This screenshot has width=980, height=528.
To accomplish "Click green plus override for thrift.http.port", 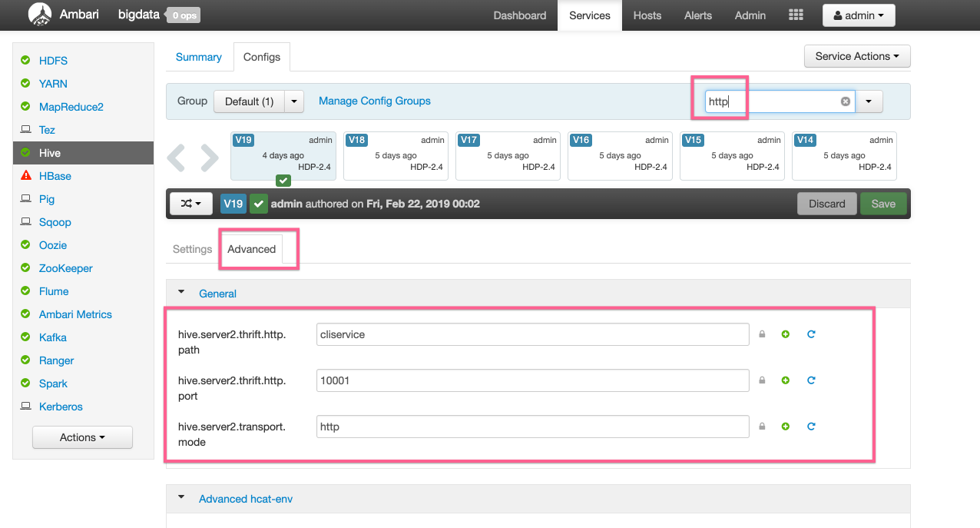I will 785,380.
